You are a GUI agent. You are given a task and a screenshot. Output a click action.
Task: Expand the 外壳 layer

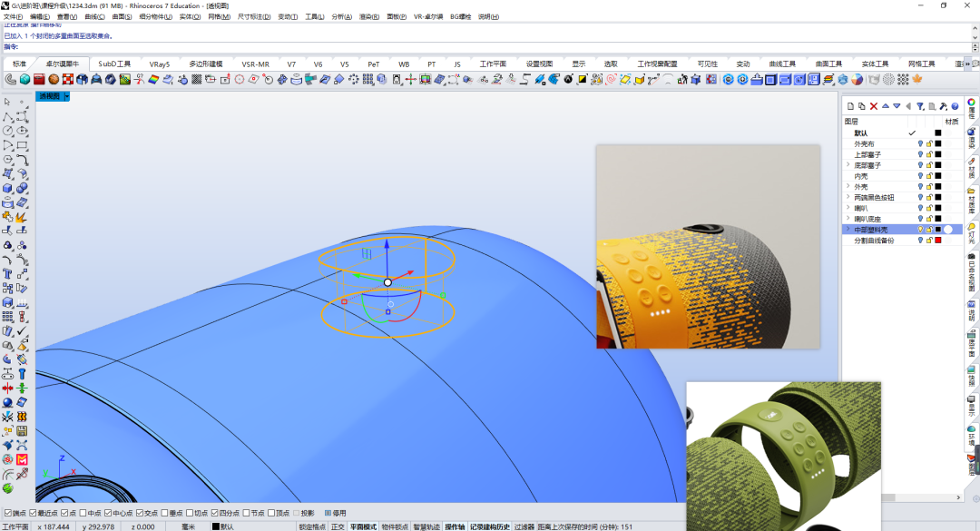tap(848, 186)
